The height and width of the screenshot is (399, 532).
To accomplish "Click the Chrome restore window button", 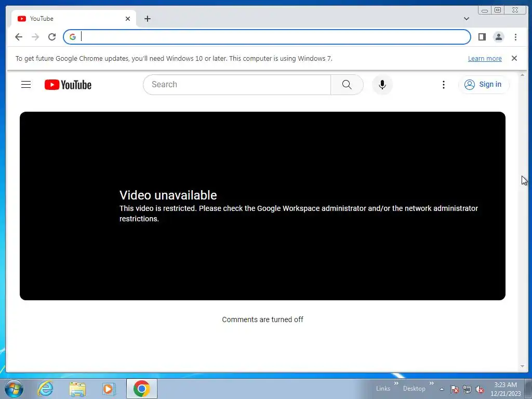I will pos(498,10).
